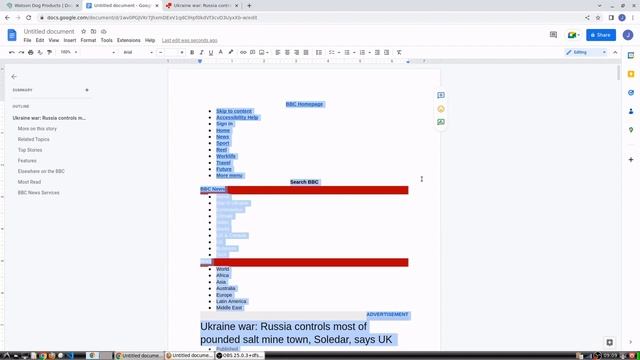Add a summary with plus icon
Image resolution: width=640 pixels, height=360 pixels.
(87, 90)
